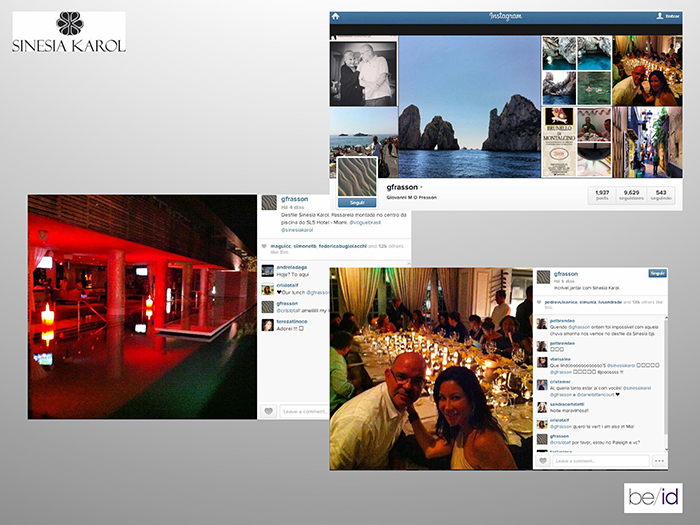The width and height of the screenshot is (700, 525).
Task: Click the dropdown arrow next to gfrasson name
Action: click(x=421, y=188)
